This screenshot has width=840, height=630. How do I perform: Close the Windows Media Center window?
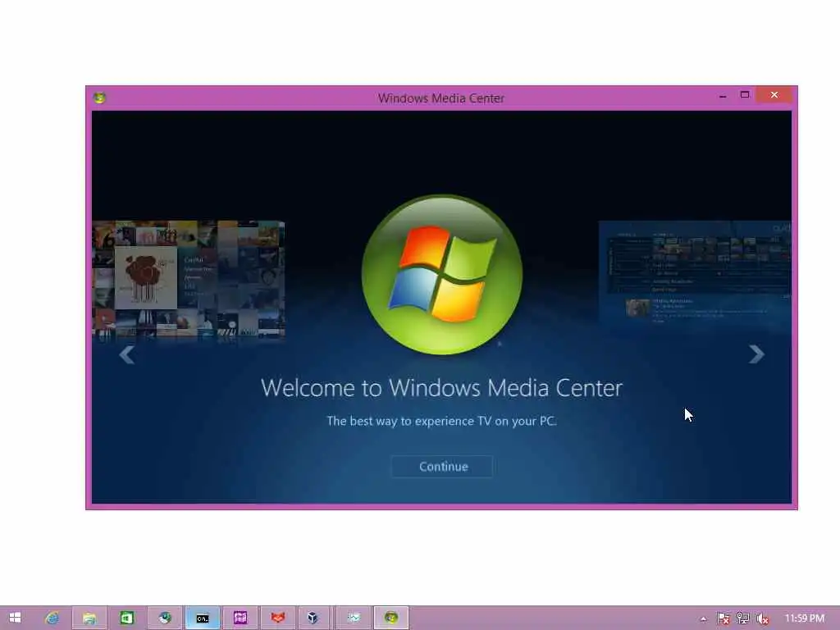[774, 95]
